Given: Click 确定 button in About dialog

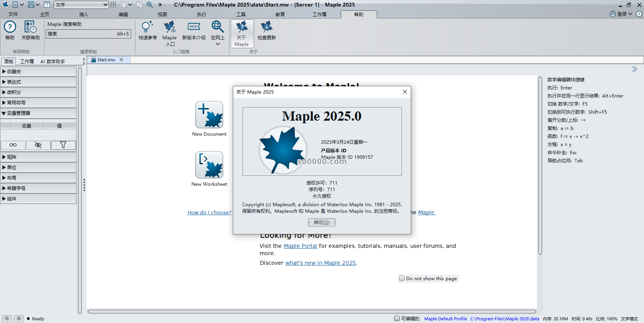Looking at the screenshot, I should pyautogui.click(x=321, y=222).
